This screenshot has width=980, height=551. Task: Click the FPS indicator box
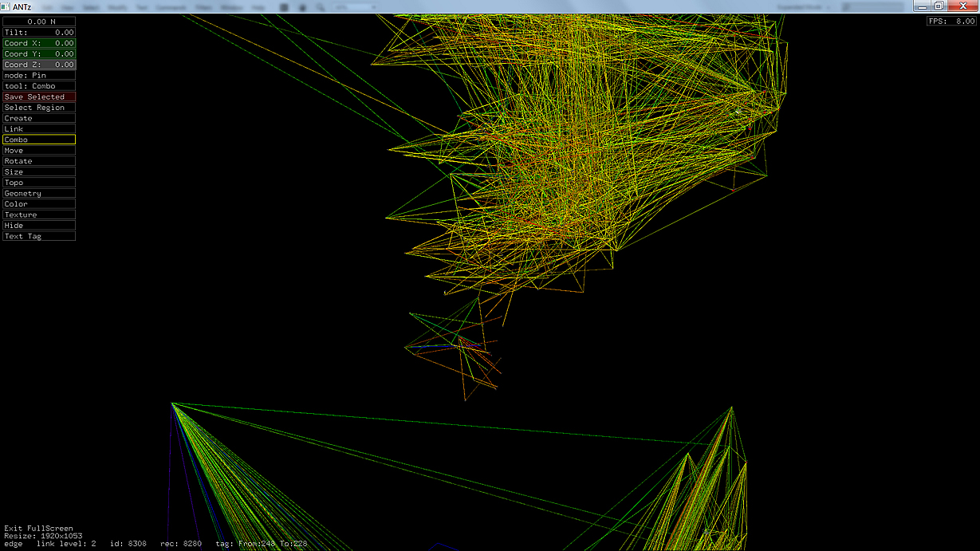pyautogui.click(x=951, y=22)
